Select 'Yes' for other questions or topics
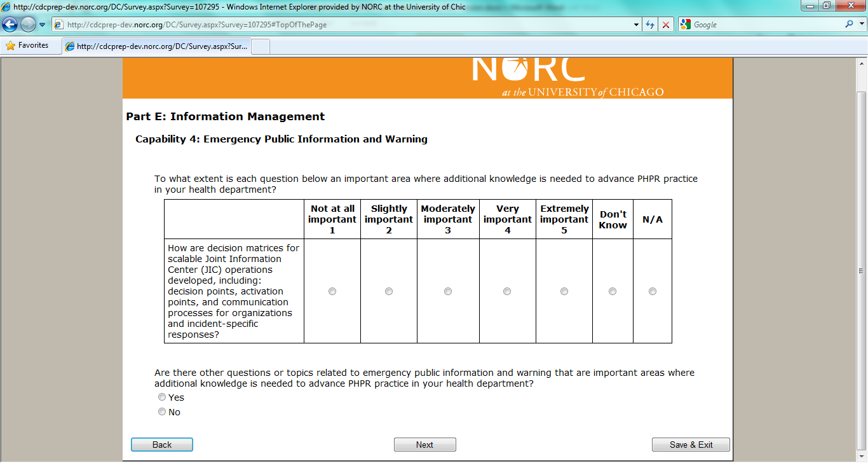Viewport: 868px width, 463px height. (x=162, y=397)
